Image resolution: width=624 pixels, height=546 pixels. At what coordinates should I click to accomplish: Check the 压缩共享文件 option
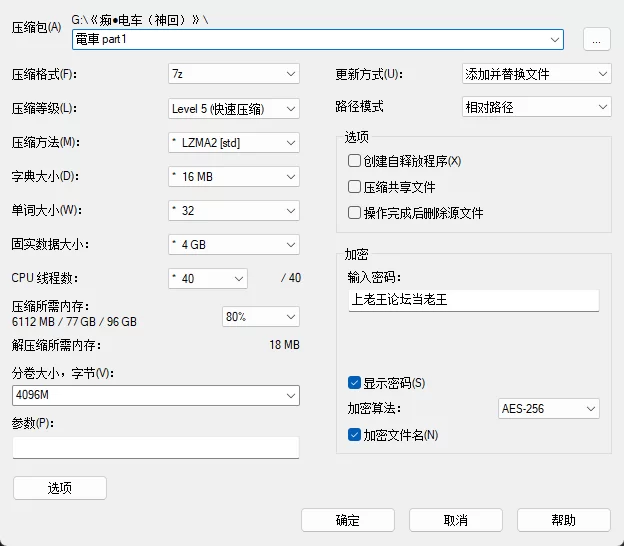pyautogui.click(x=354, y=187)
